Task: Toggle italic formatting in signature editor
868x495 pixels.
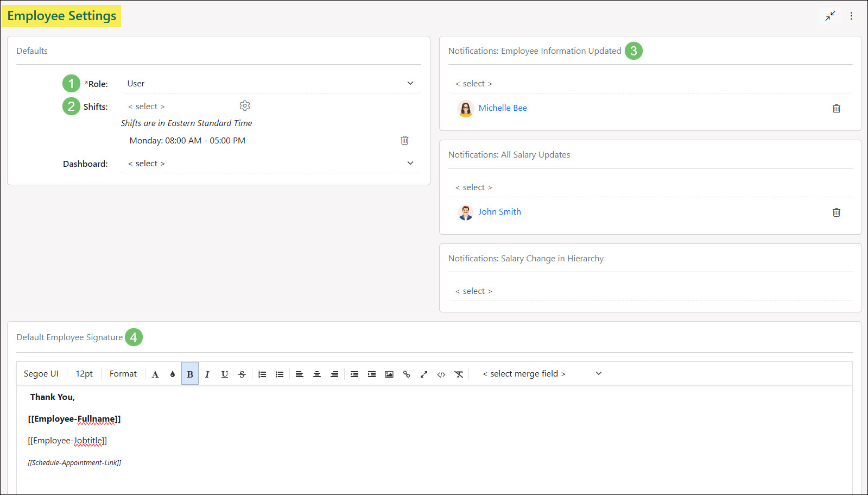Action: [207, 374]
